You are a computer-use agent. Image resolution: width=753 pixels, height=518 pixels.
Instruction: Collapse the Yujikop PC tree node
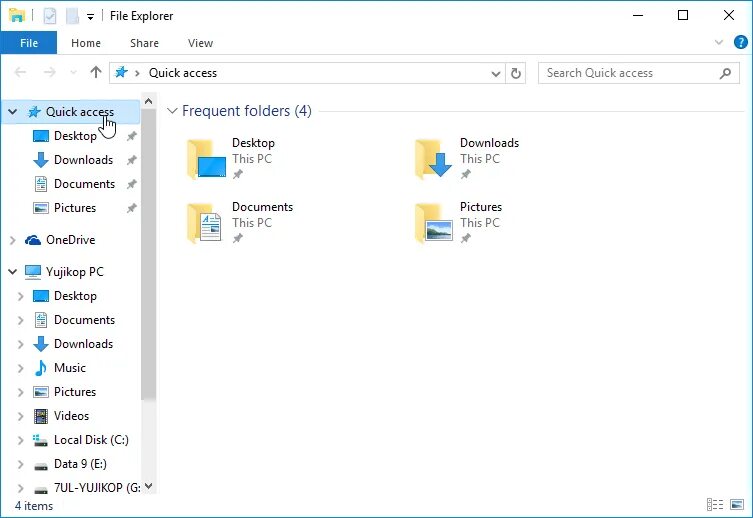coord(12,272)
